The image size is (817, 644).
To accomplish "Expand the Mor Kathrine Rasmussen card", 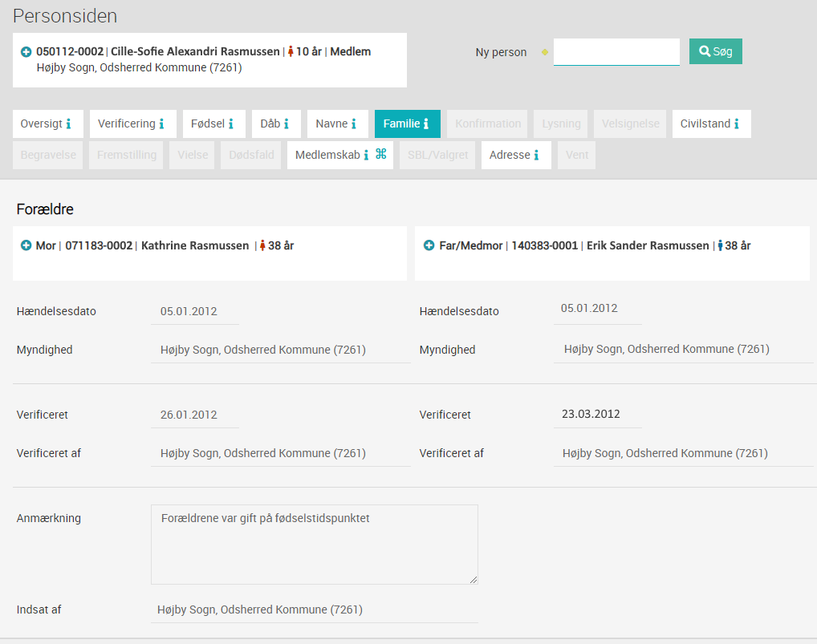I will pos(26,245).
